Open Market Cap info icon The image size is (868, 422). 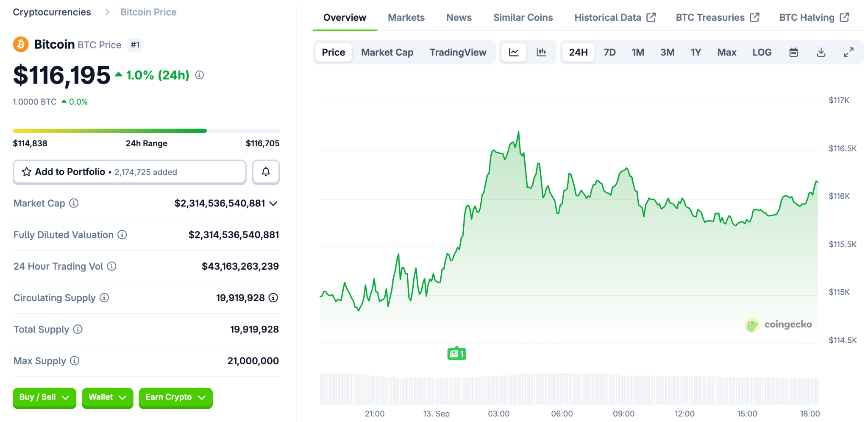74,203
